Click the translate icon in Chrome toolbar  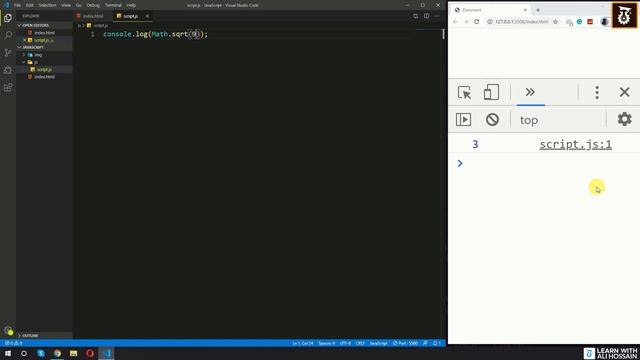pos(569,22)
